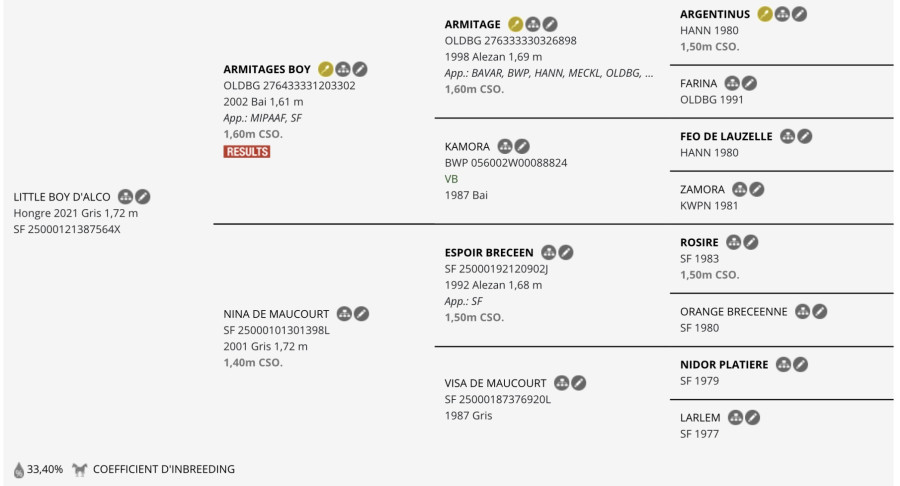Viewport: 900px width, 486px height.
Task: Open the pedigree icon next to KAMORA
Action: pyautogui.click(x=505, y=146)
